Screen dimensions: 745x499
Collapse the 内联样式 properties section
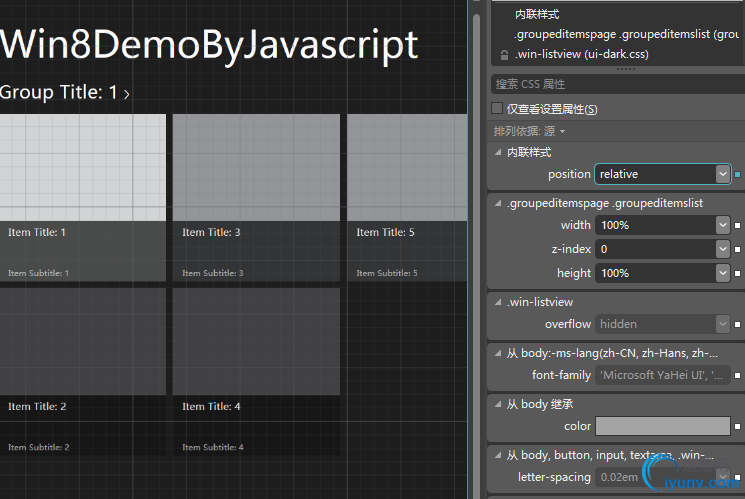tap(499, 152)
